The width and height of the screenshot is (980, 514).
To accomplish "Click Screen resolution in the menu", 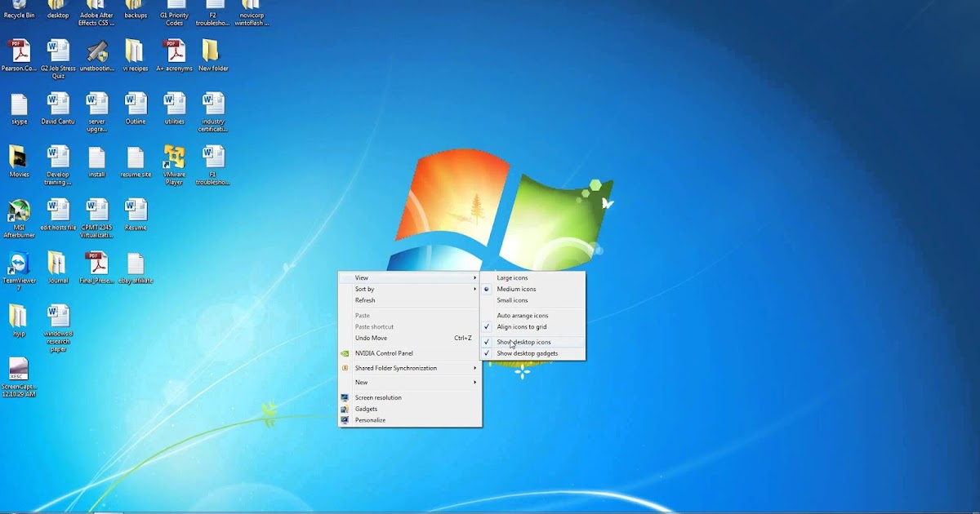I will (377, 397).
